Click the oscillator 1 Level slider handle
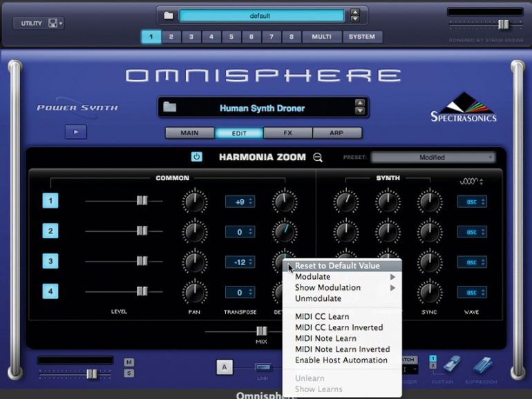 point(142,201)
